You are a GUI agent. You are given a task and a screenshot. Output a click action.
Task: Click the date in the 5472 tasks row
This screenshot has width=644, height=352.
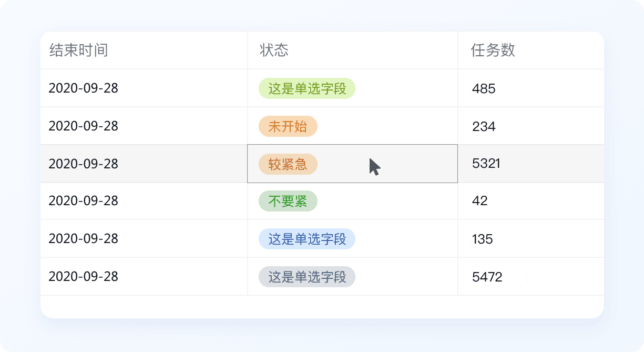[83, 277]
